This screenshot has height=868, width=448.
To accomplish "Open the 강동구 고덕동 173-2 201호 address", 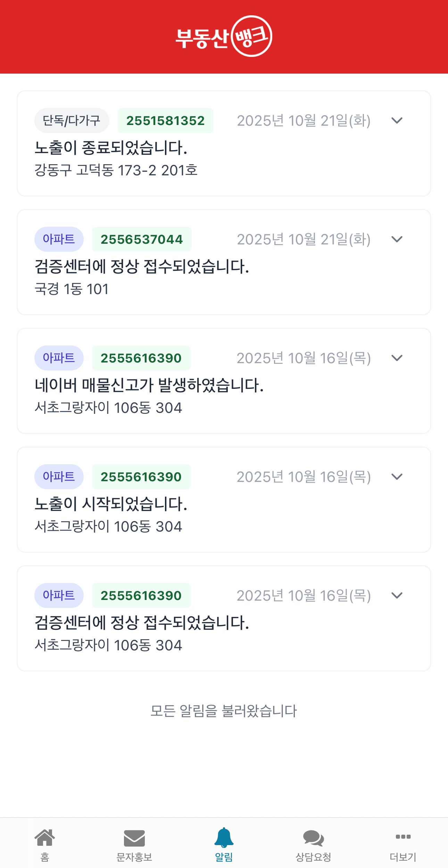I will pyautogui.click(x=116, y=170).
